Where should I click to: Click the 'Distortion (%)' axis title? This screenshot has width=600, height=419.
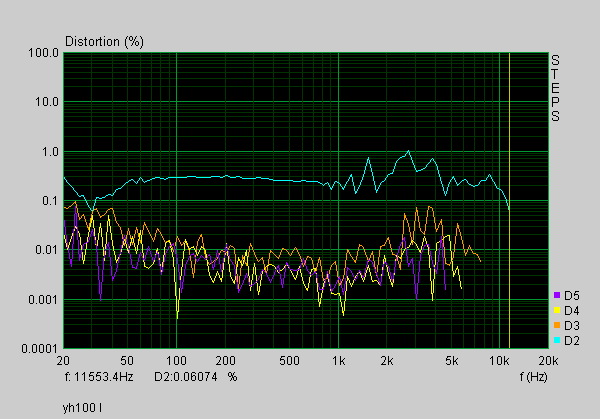pyautogui.click(x=104, y=41)
